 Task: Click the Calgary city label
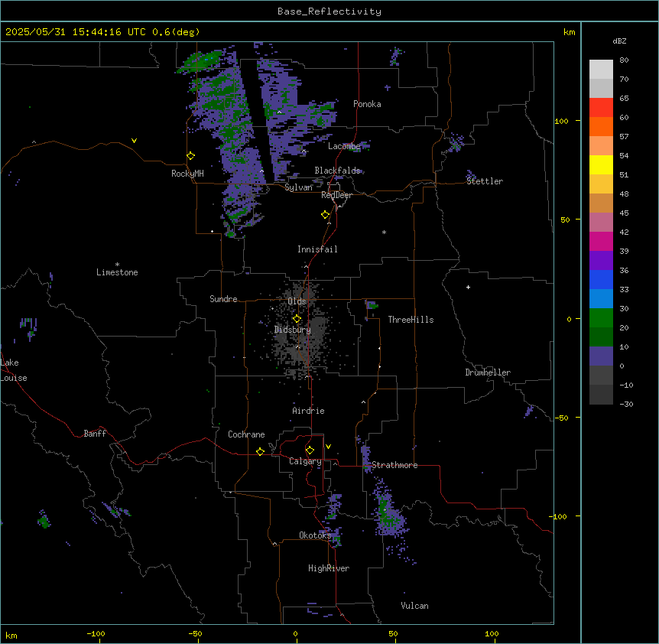(305, 461)
